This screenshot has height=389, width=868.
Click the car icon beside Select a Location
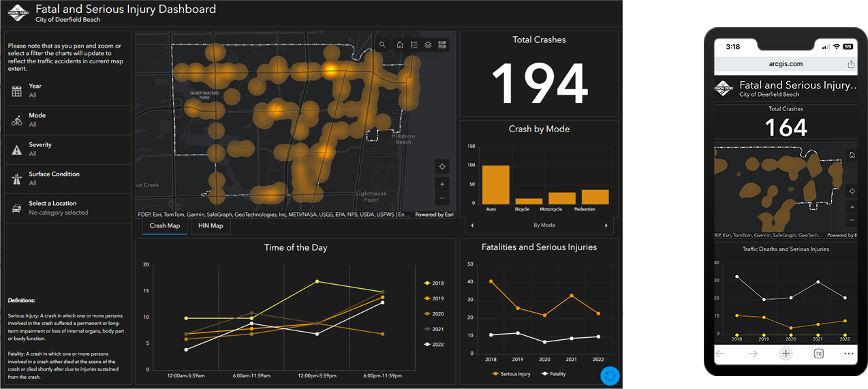[17, 208]
